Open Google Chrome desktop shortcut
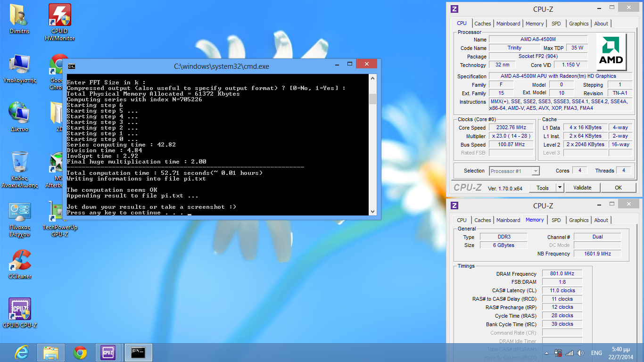Screen dimensions: 644x362 [x=57, y=72]
